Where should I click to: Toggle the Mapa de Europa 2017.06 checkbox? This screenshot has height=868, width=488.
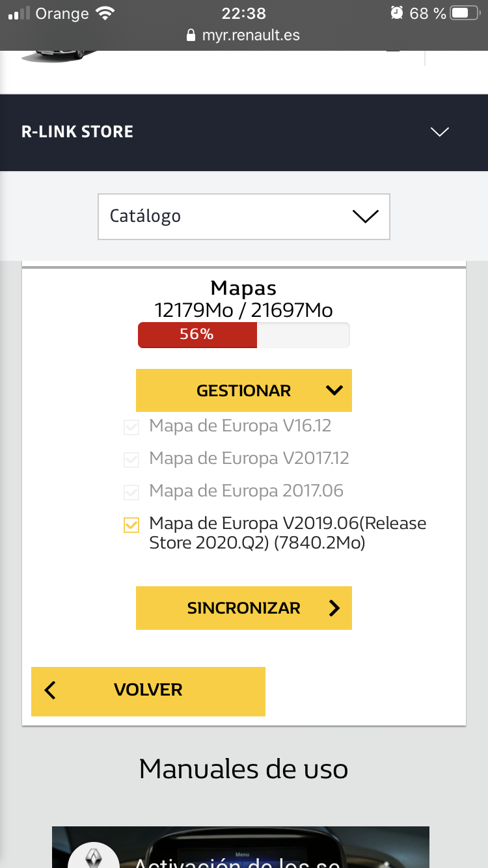click(131, 492)
